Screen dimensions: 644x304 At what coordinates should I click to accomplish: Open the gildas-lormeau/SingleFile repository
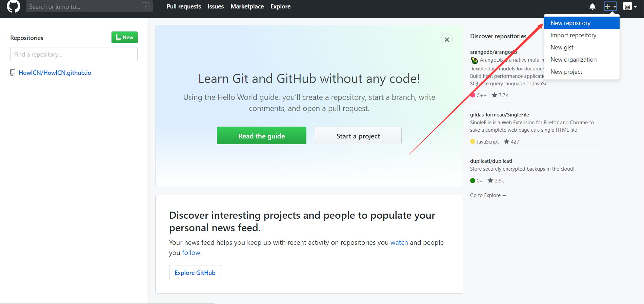pos(500,115)
